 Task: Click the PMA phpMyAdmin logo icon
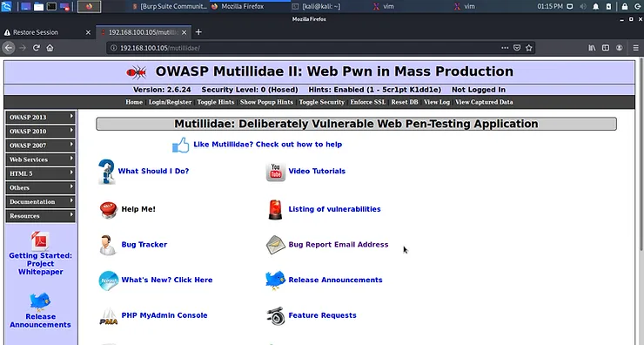point(109,316)
